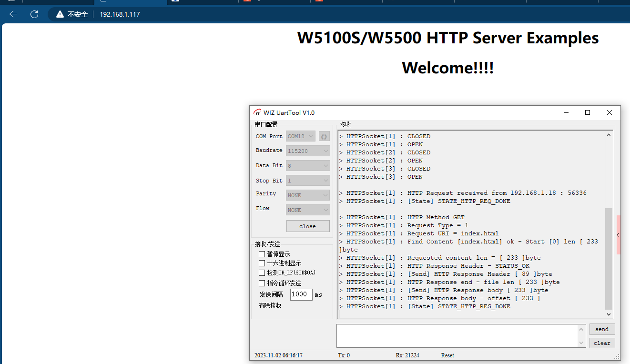Click the "HTTP Response Header - STATUS_OK" log line
The height and width of the screenshot is (364, 630).
click(x=434, y=266)
